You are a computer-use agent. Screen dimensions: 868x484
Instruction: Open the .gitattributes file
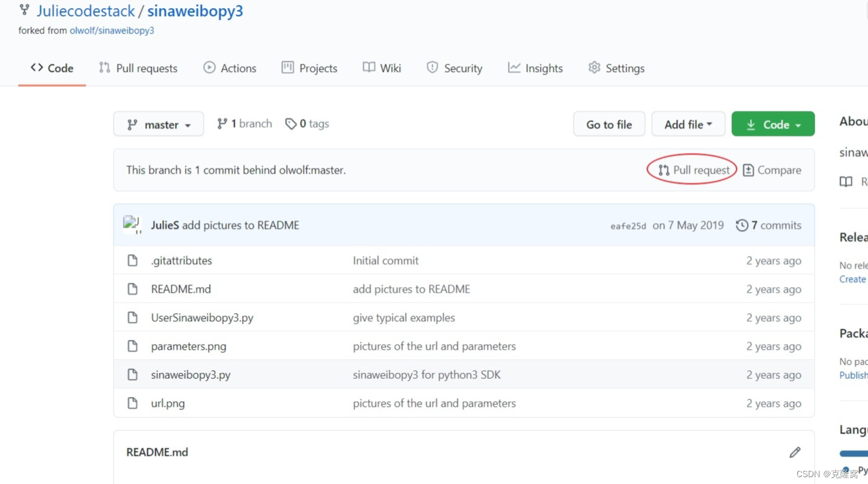(x=181, y=261)
